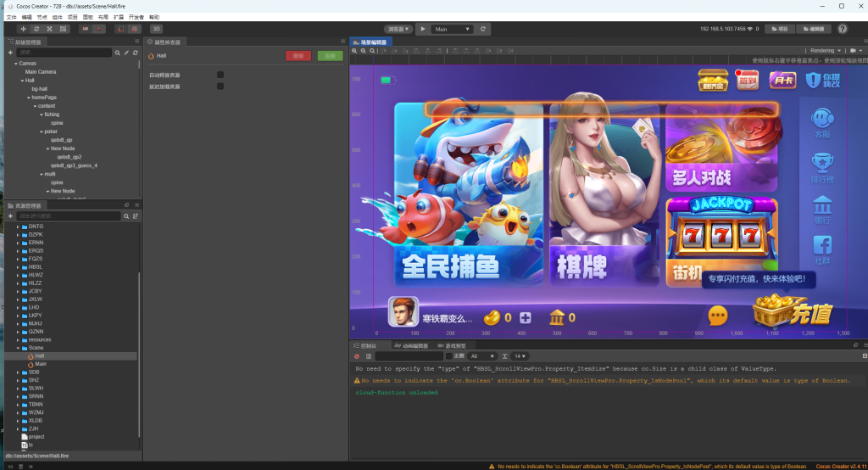The image size is (868, 470).
Task: Collapse the Scene folder in assets
Action: coord(18,348)
